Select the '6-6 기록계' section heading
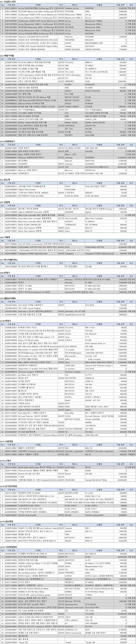 (5, 237)
